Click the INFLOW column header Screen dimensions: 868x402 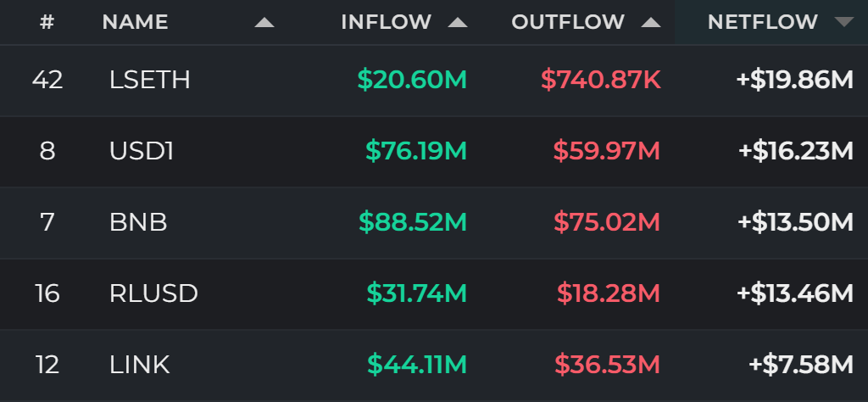pos(387,22)
